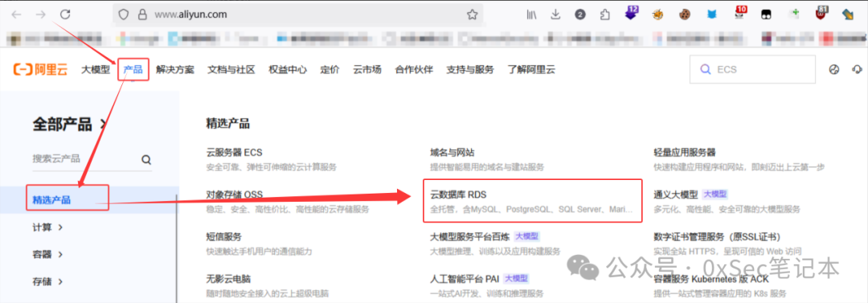Open the Extensions puzzle-piece icon
This screenshot has height=303, width=868.
coord(605,15)
